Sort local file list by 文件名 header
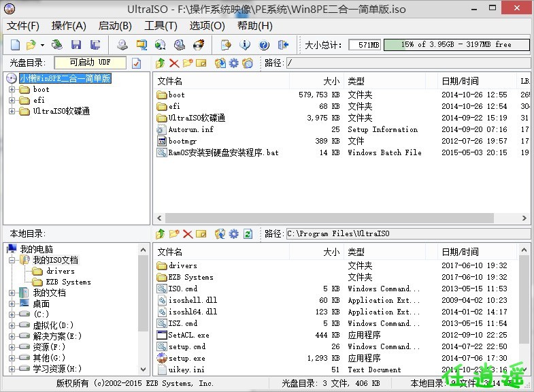This screenshot has width=534, height=392. (222, 252)
